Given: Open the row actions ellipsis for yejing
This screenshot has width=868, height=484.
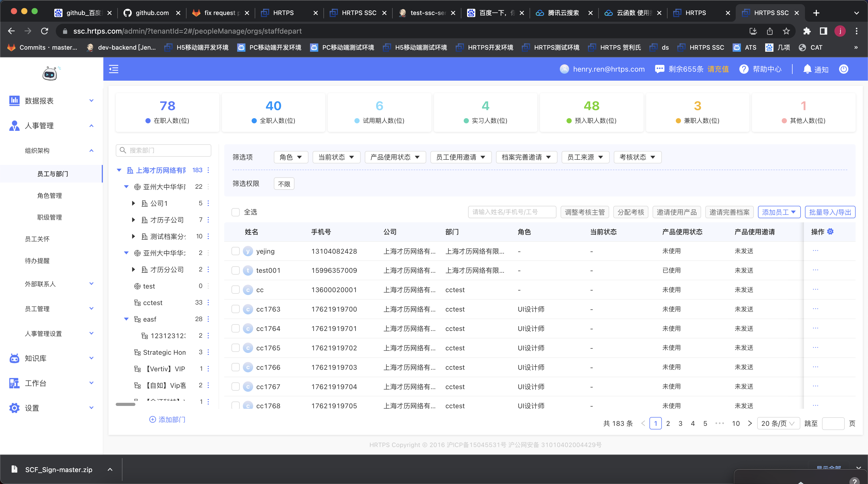Looking at the screenshot, I should click(x=816, y=251).
